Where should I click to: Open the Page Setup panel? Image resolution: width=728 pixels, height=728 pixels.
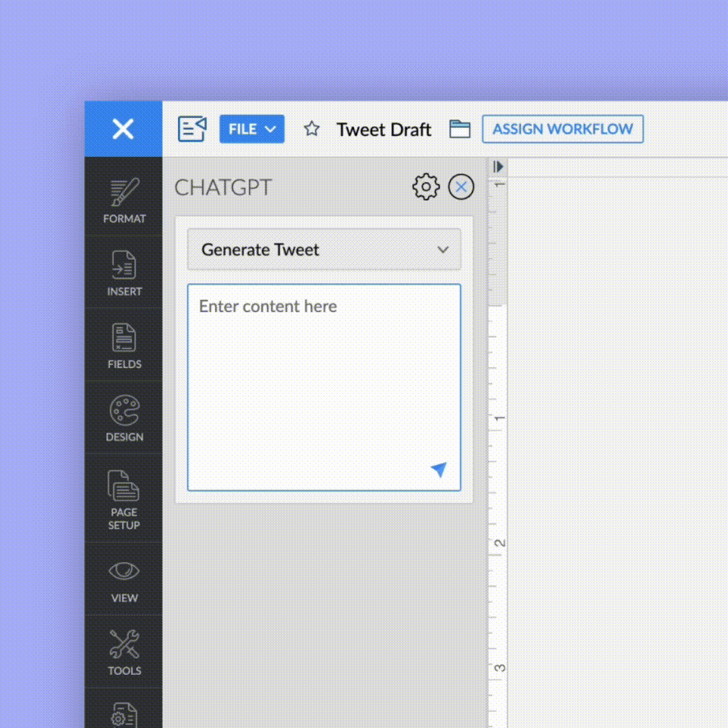click(x=124, y=499)
